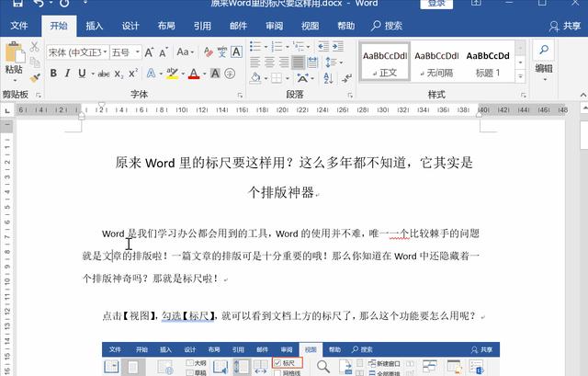Open the 文件 tab
The width and height of the screenshot is (588, 376).
[19, 26]
